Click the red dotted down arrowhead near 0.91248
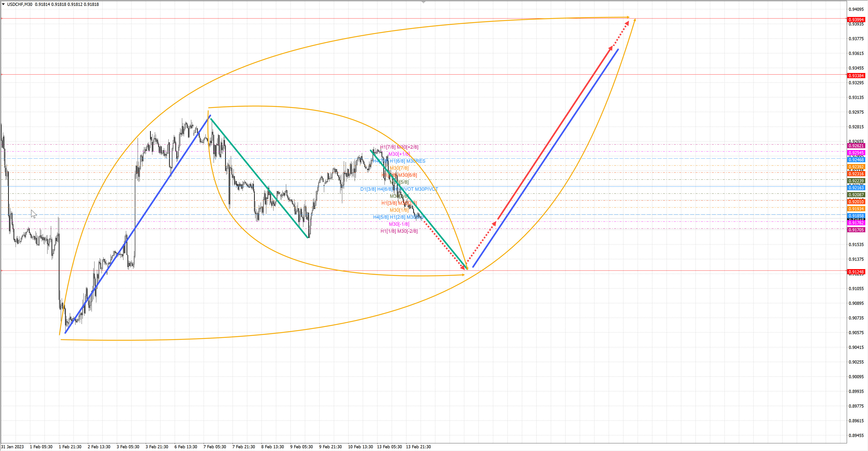This screenshot has width=868, height=451. click(x=463, y=268)
